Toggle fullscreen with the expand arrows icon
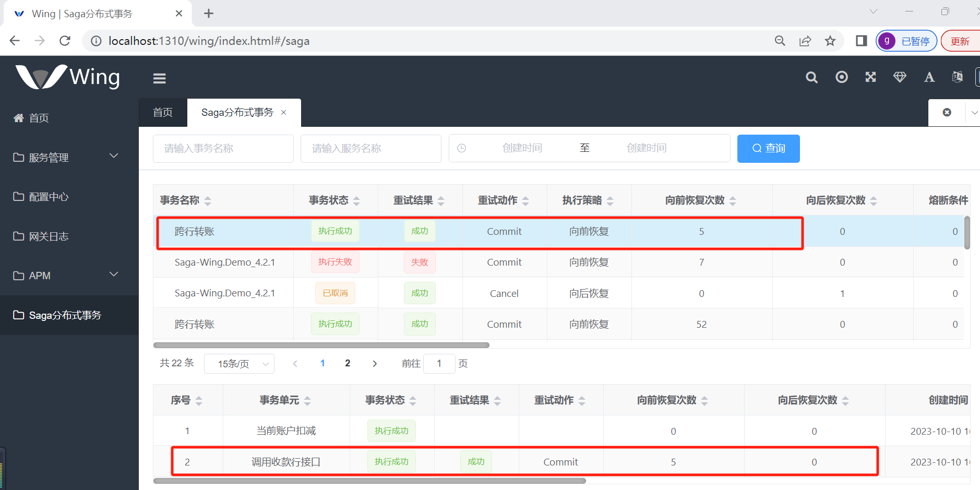 [870, 77]
